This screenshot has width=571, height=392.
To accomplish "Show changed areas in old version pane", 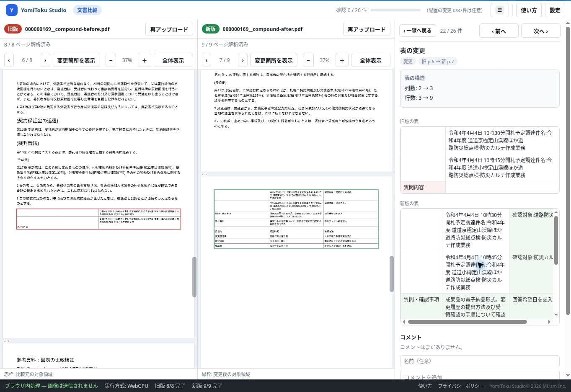I will [76, 60].
